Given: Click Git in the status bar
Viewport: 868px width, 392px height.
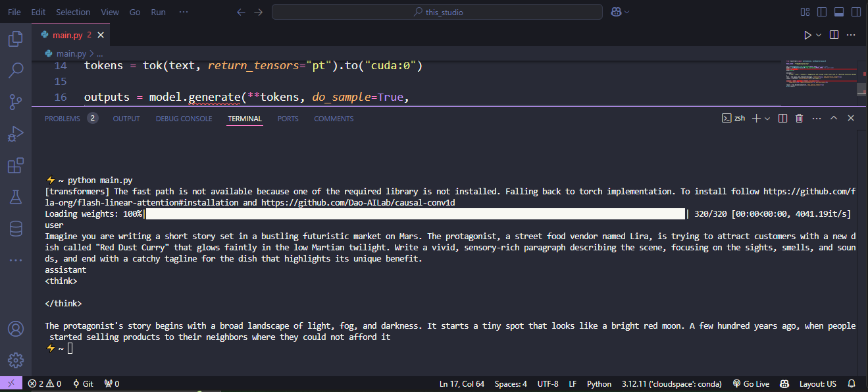Looking at the screenshot, I should (83, 384).
